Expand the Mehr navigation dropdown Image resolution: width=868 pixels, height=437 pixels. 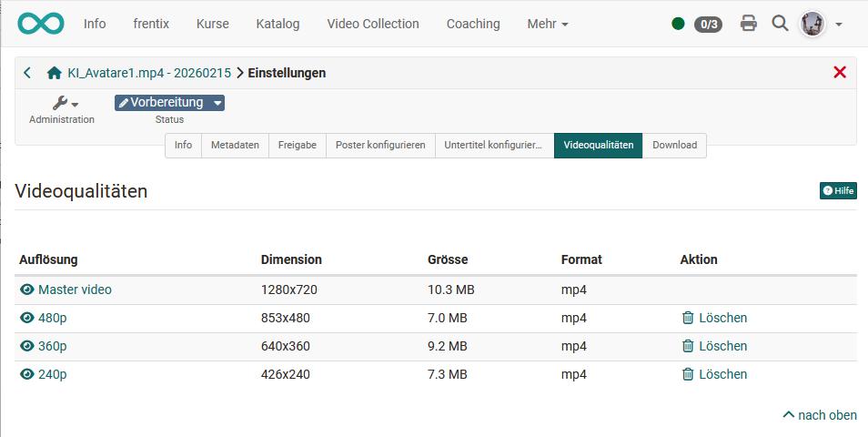[548, 24]
